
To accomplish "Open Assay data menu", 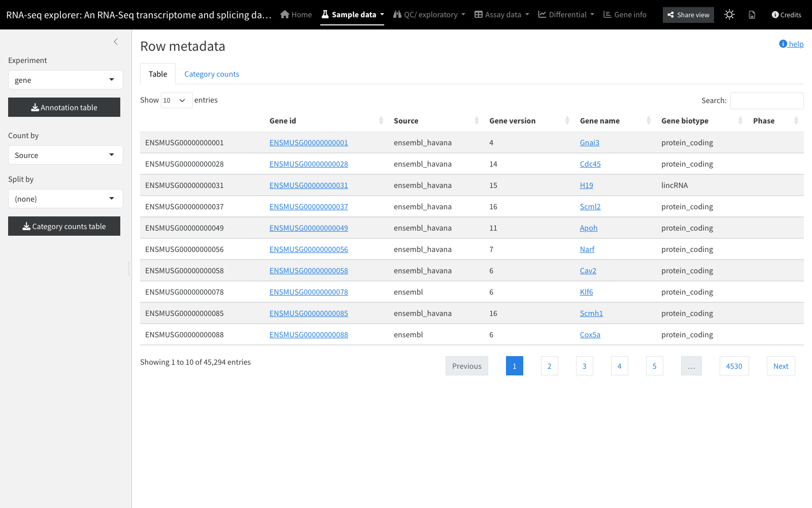I will [x=502, y=15].
